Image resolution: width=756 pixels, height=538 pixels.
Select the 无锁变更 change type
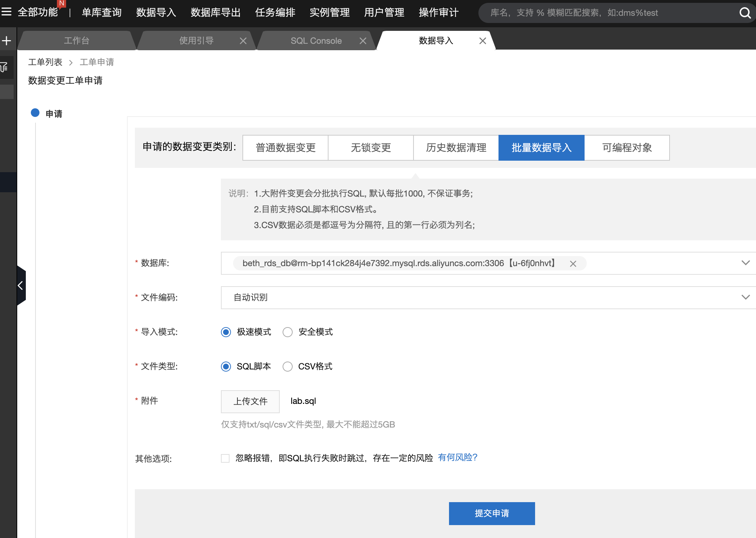point(370,148)
